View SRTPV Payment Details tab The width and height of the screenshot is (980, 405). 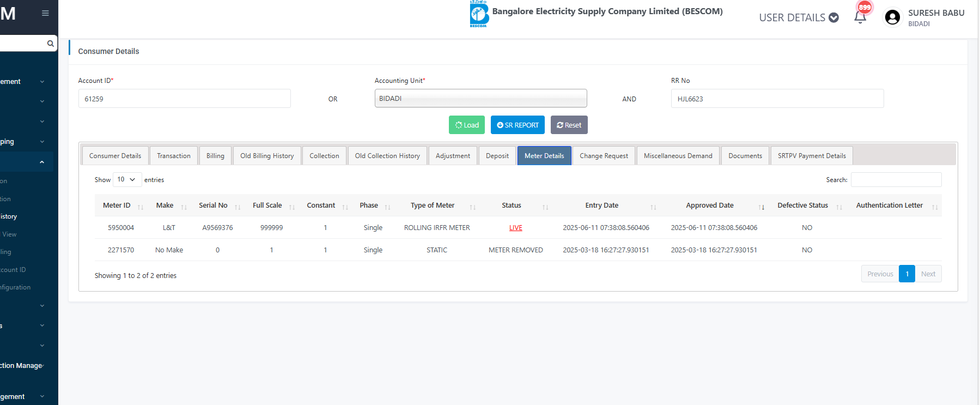point(812,155)
